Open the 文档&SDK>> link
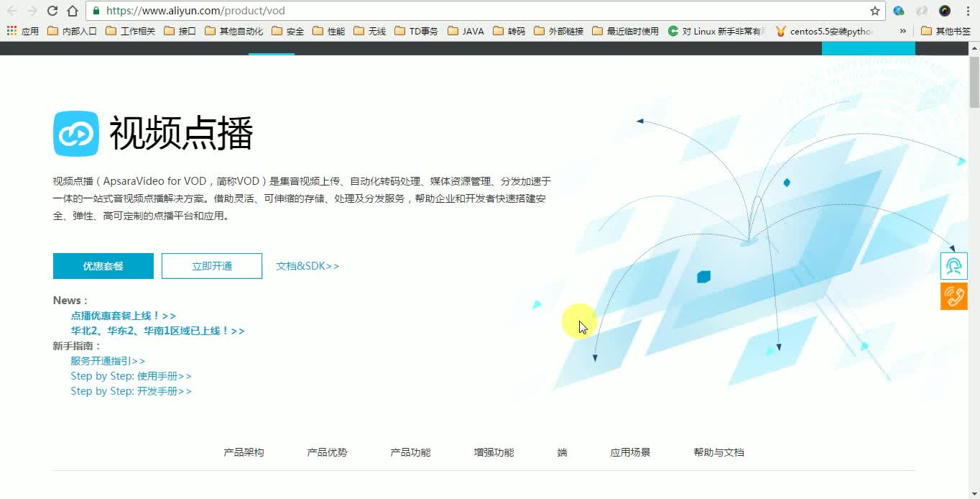 pos(308,266)
